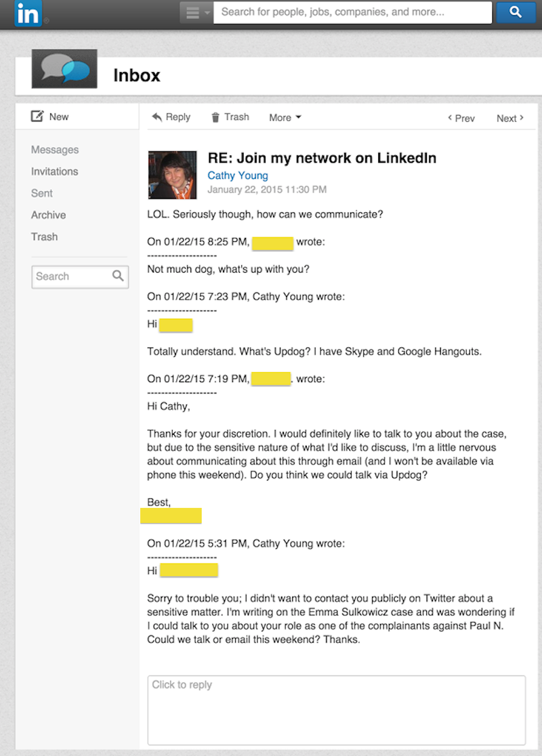Viewport: 542px width, 756px height.
Task: Move this message to Trash
Action: (230, 117)
